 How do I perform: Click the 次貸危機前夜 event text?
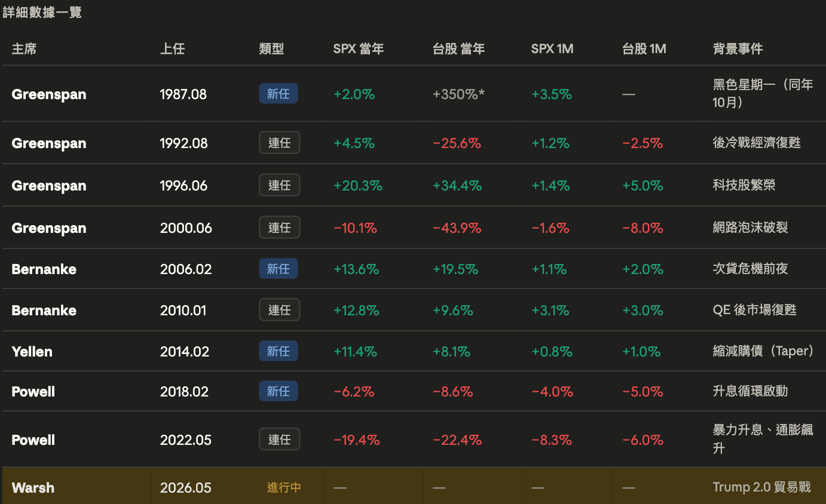(x=750, y=269)
